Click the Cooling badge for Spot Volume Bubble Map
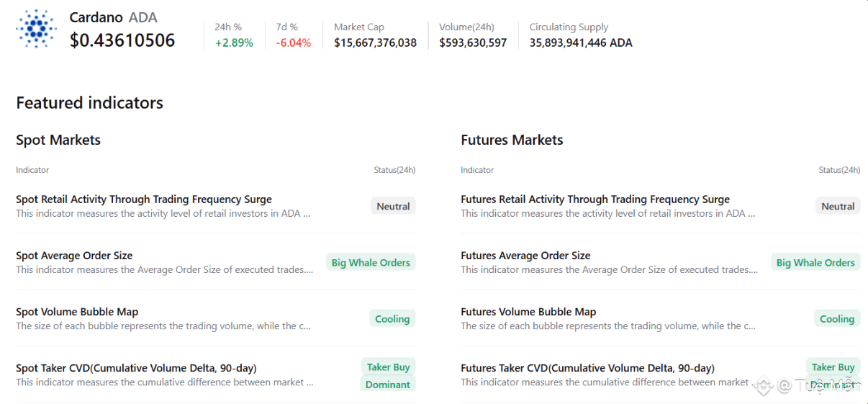 [392, 319]
